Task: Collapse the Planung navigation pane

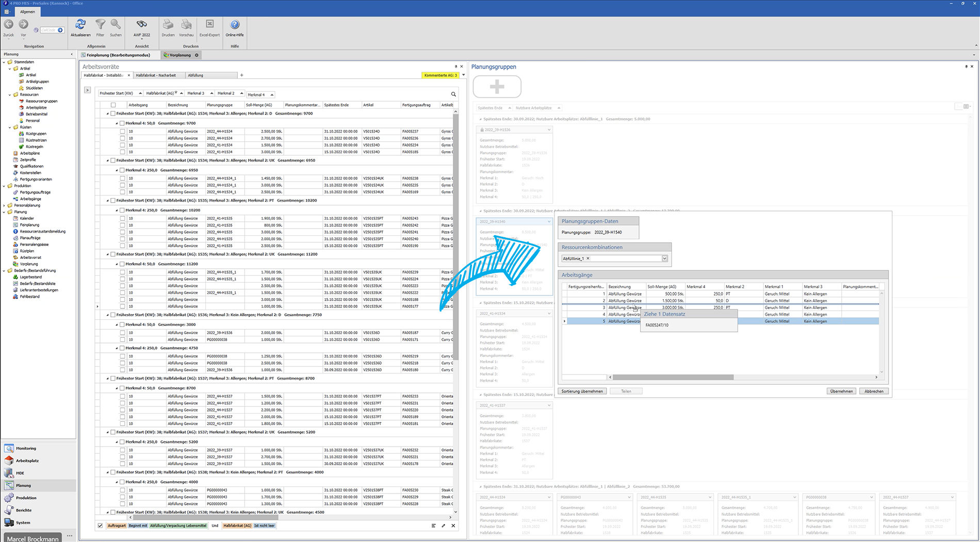Action: point(72,54)
